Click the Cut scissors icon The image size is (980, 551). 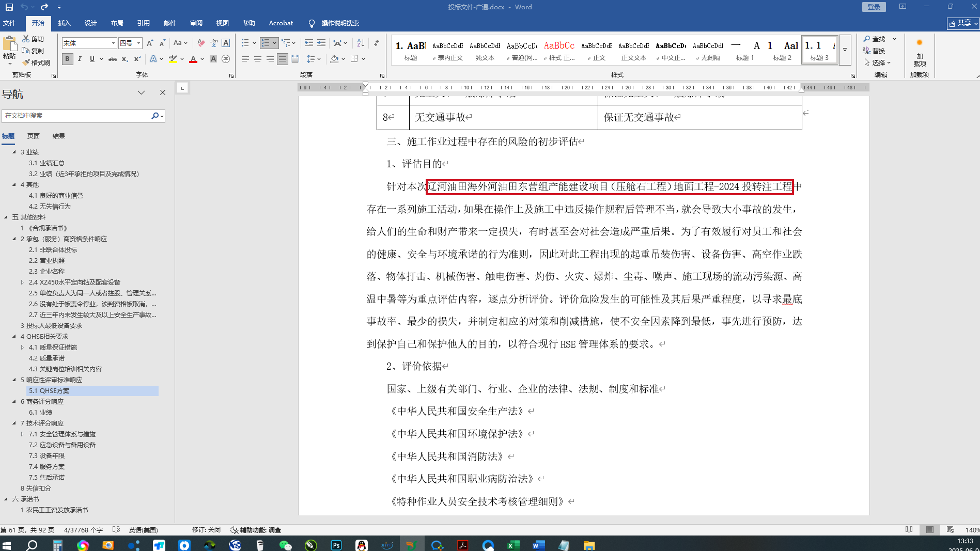(x=26, y=39)
